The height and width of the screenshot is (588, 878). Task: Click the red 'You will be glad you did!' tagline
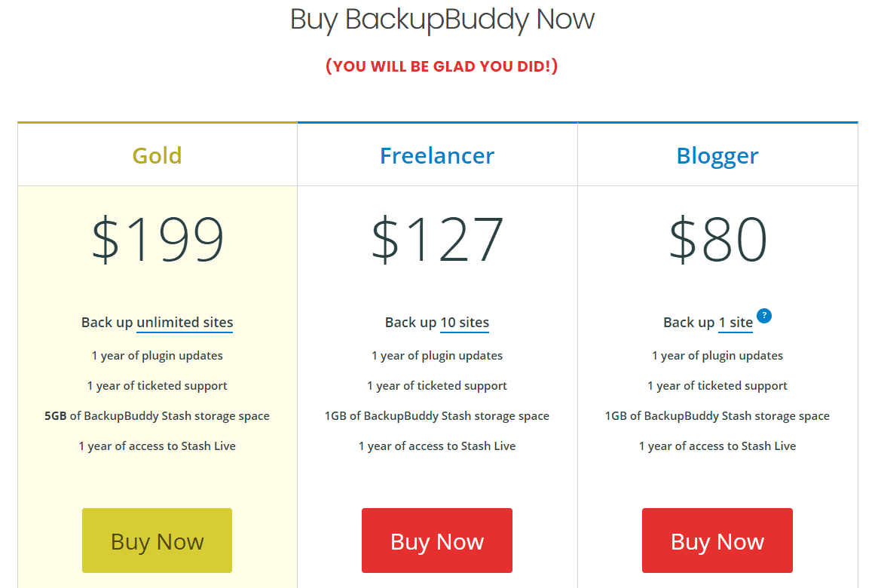[442, 66]
